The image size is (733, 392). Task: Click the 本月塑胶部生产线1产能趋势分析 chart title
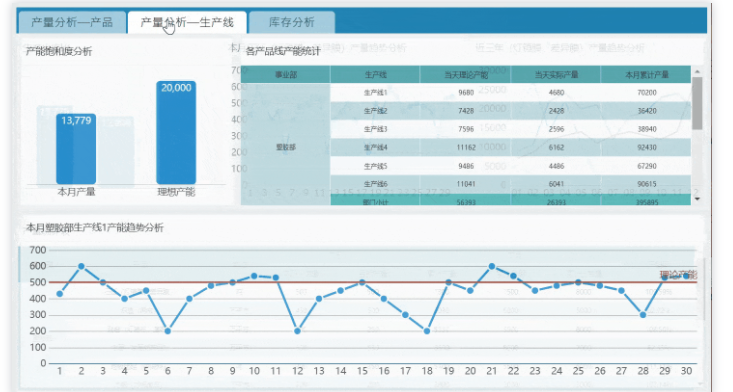94,228
